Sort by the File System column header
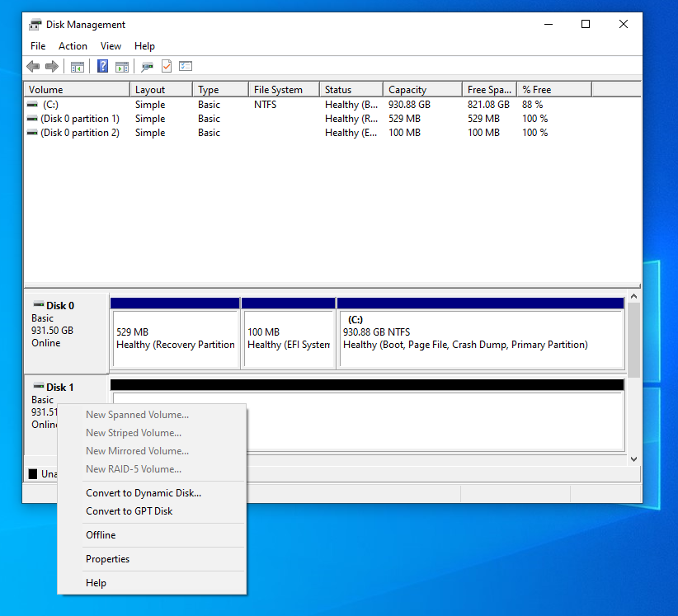 pyautogui.click(x=285, y=90)
